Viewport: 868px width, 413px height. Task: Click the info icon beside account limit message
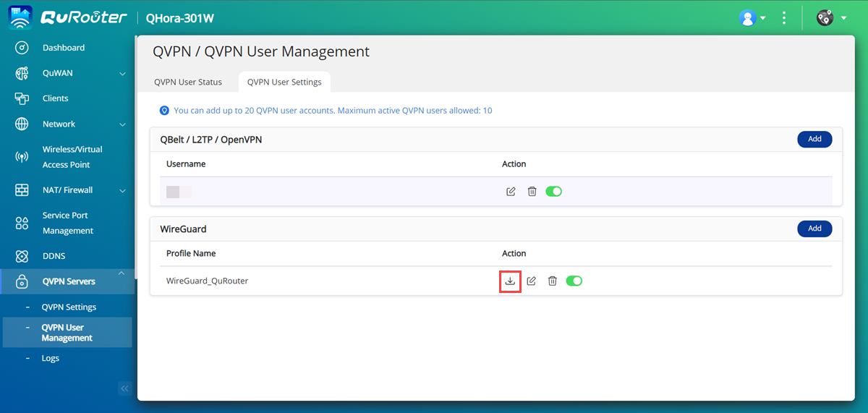click(x=164, y=111)
